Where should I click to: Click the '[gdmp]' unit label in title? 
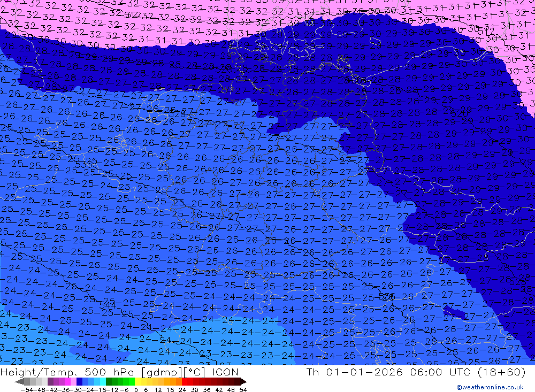[162, 372]
